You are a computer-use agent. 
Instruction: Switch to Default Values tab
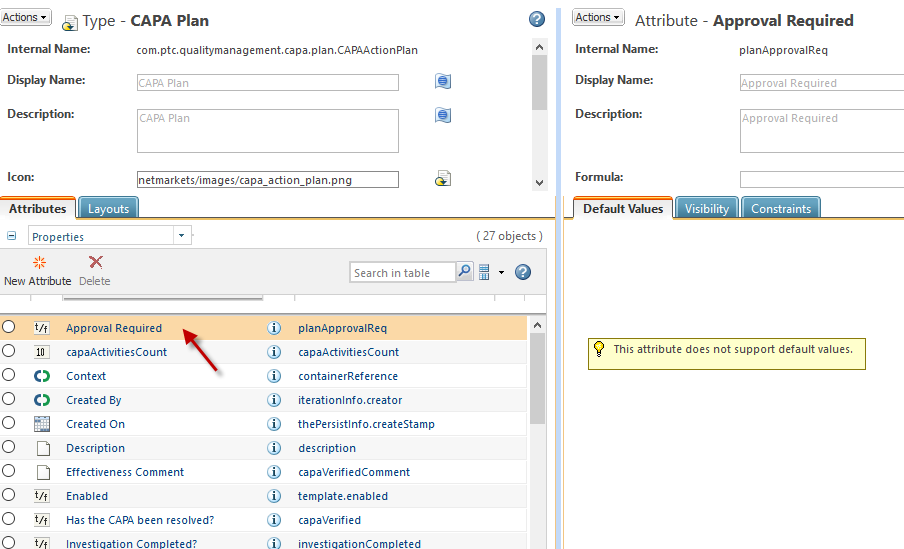coord(623,209)
